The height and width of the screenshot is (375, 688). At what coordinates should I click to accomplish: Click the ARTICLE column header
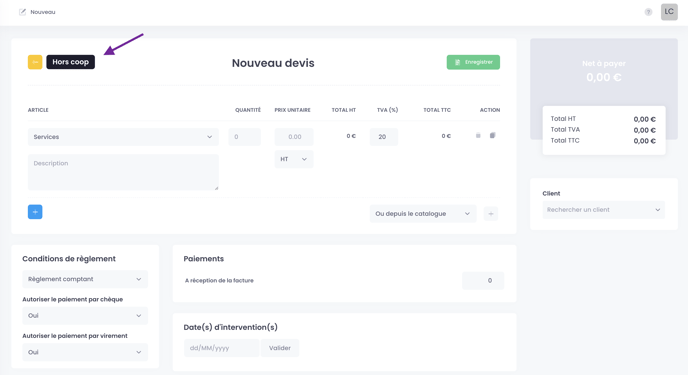click(38, 110)
